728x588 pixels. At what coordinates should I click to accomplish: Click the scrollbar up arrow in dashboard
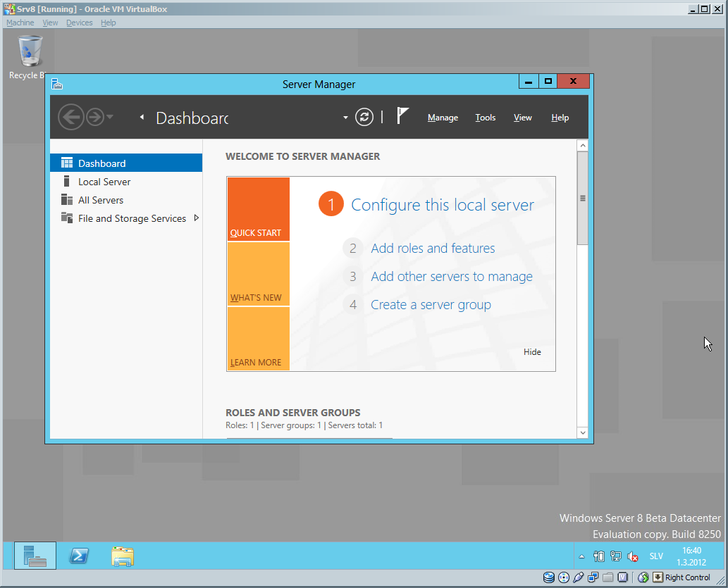point(583,146)
